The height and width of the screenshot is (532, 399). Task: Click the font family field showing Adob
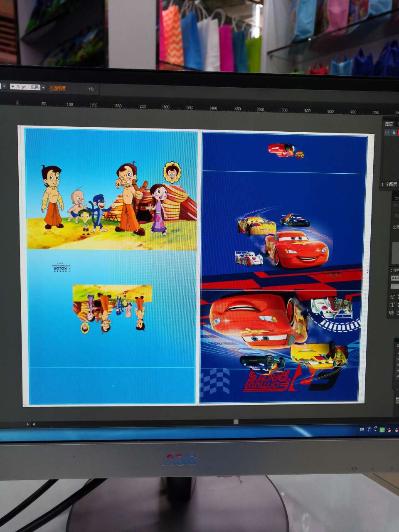click(x=394, y=278)
